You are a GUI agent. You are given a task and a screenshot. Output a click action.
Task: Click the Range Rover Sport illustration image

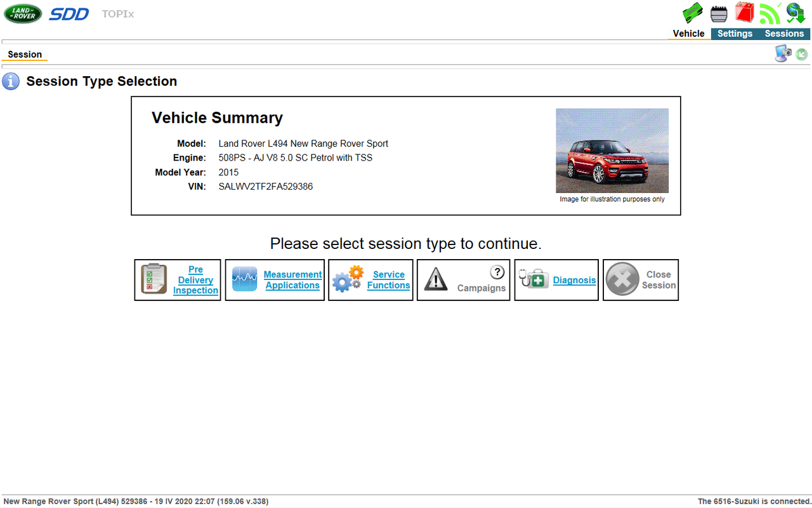(x=612, y=150)
